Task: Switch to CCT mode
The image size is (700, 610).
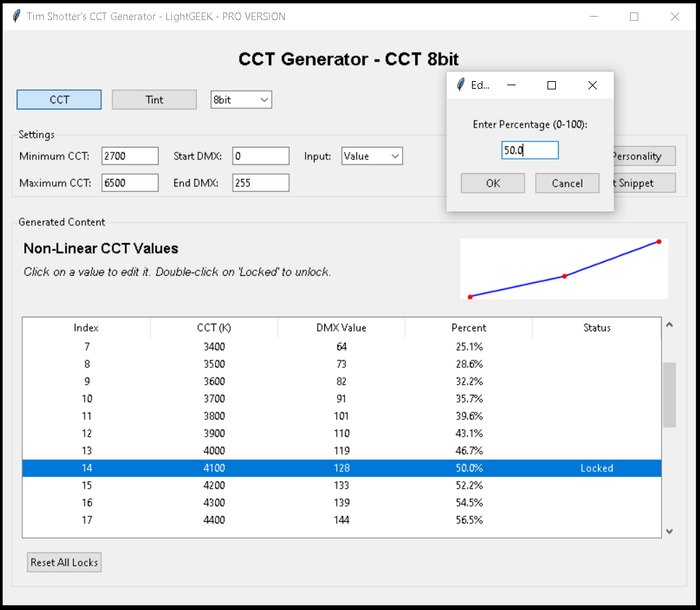Action: (x=60, y=100)
